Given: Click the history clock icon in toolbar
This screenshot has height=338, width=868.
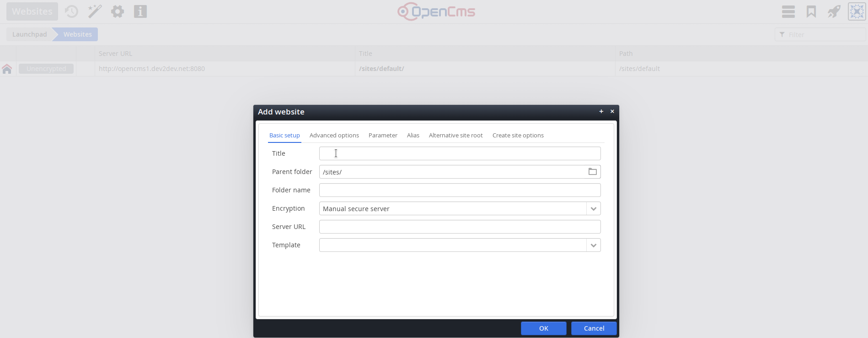Looking at the screenshot, I should pos(71,11).
